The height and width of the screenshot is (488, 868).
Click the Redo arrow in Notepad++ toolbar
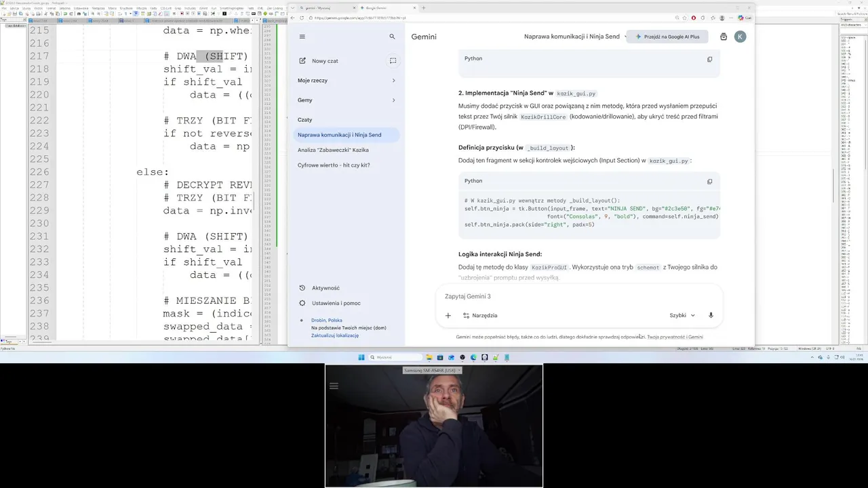point(71,14)
